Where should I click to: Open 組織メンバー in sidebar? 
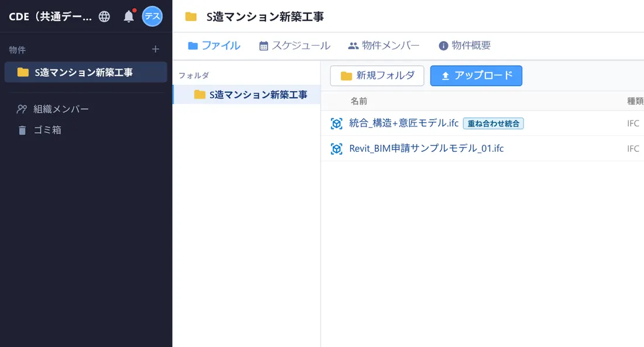(x=53, y=109)
